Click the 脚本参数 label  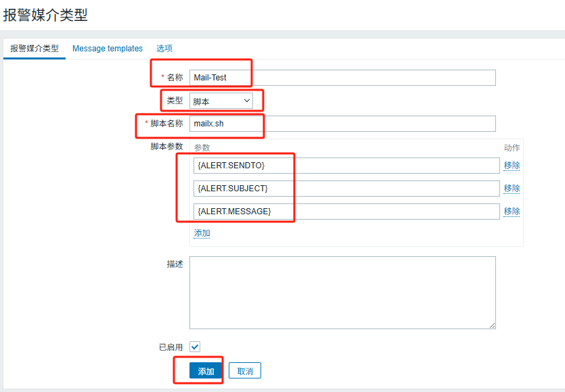pos(167,147)
